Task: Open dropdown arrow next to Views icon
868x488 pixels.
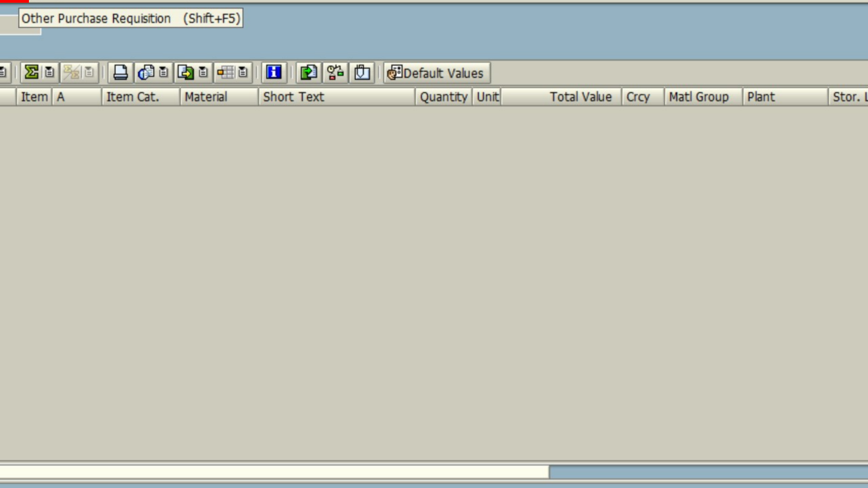Action: (x=163, y=72)
